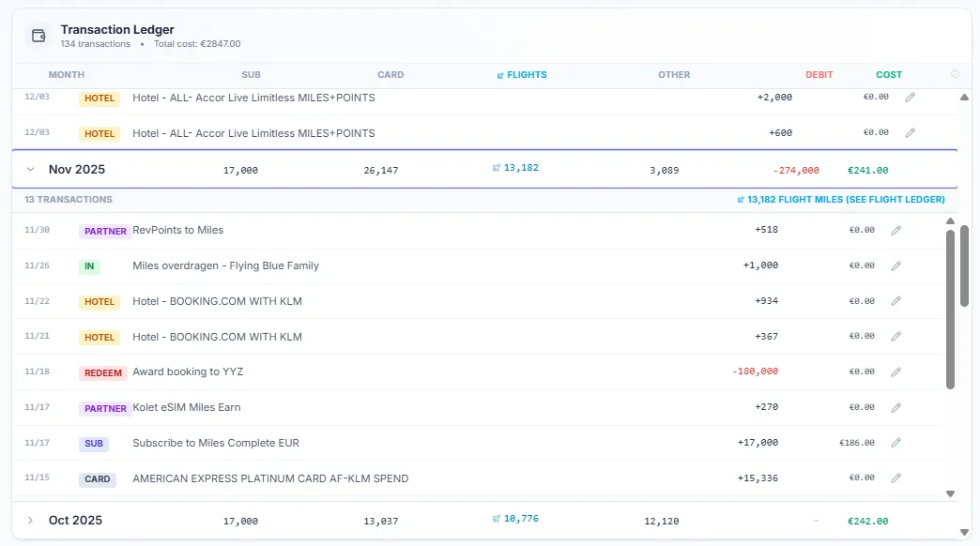Edit the Subscribe to Miles Complete EUR row
Viewport: 980px width, 546px height.
(x=896, y=442)
